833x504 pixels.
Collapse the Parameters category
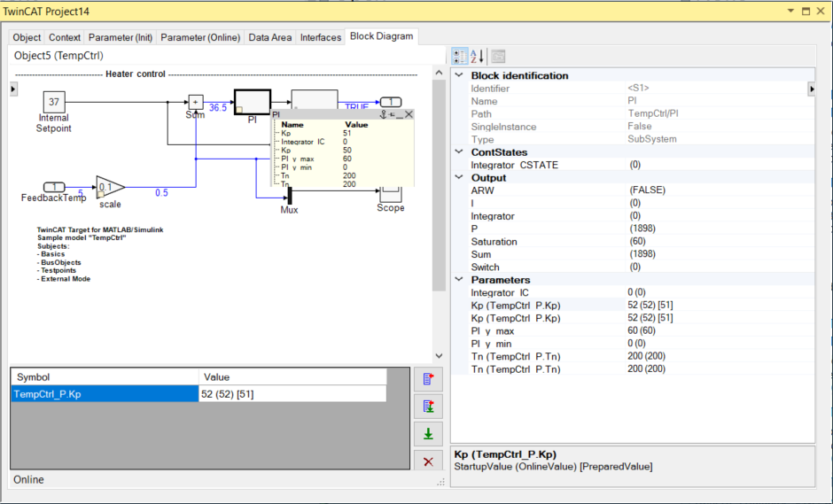click(x=459, y=279)
